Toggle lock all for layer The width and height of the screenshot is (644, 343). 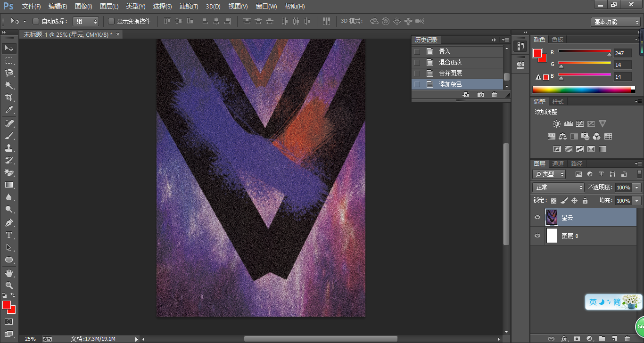pos(585,201)
